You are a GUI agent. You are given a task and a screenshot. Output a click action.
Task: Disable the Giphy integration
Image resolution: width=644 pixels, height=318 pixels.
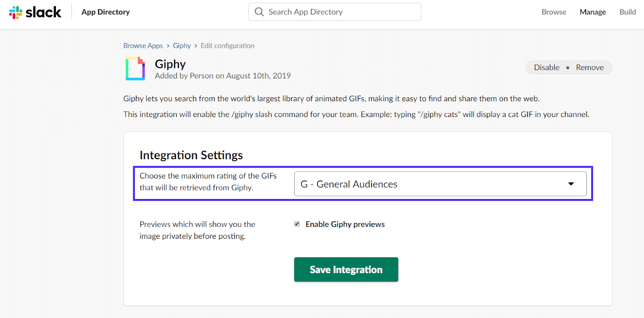tap(547, 68)
